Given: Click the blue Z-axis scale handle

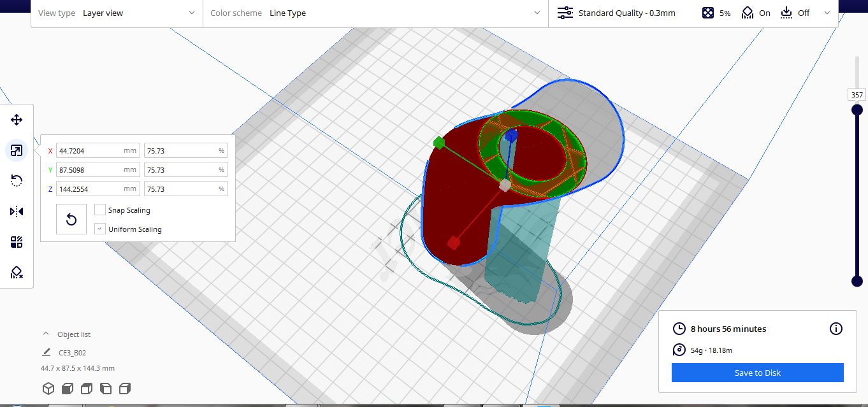Looking at the screenshot, I should [x=511, y=136].
